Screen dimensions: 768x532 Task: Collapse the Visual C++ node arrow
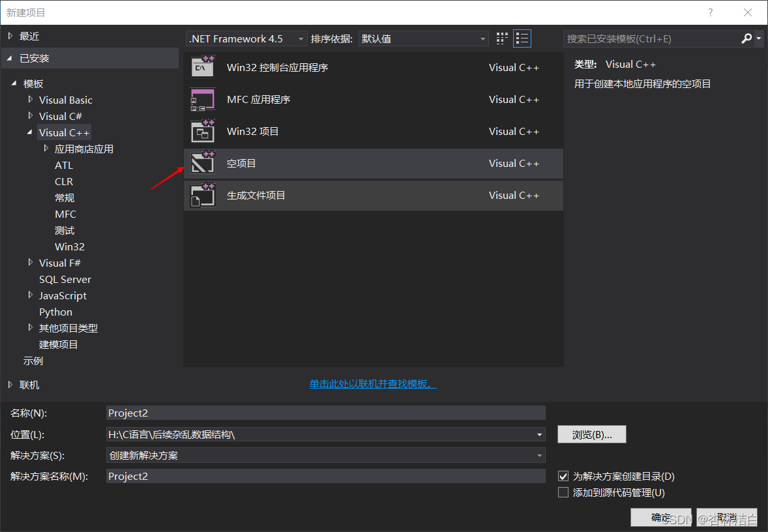click(x=29, y=132)
